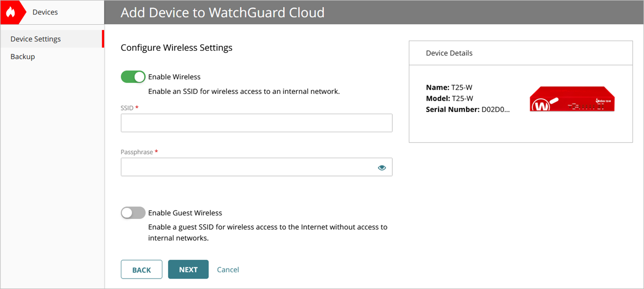Viewport: 644px width, 289px height.
Task: Click the Device Details panel header
Action: tap(520, 53)
